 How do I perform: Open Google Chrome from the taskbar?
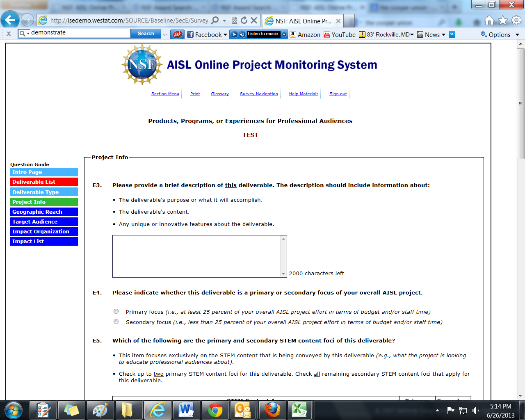(215, 410)
